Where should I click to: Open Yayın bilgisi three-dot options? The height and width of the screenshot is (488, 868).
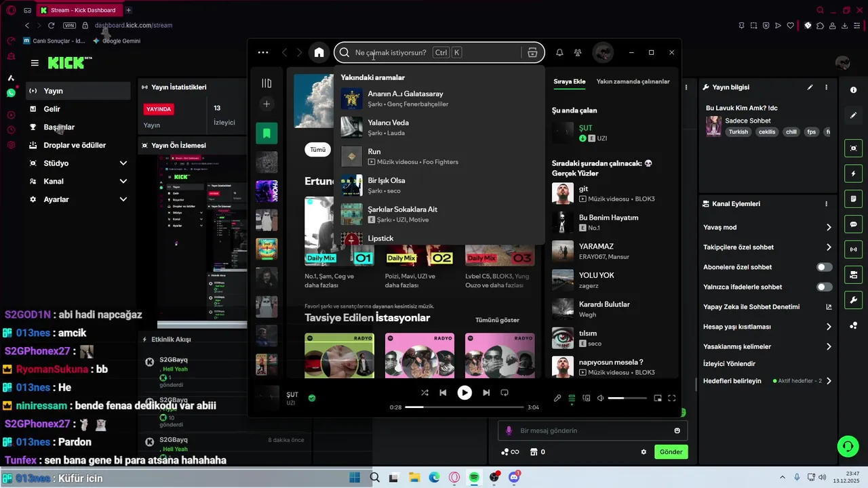[826, 87]
